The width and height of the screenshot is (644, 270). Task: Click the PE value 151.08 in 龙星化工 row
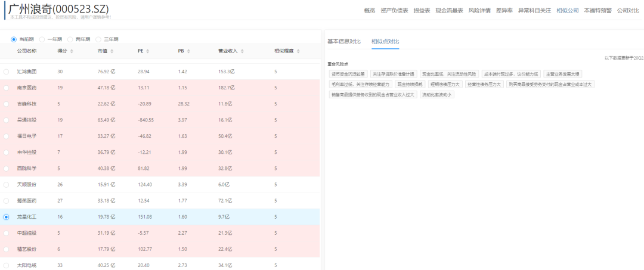[x=145, y=217]
